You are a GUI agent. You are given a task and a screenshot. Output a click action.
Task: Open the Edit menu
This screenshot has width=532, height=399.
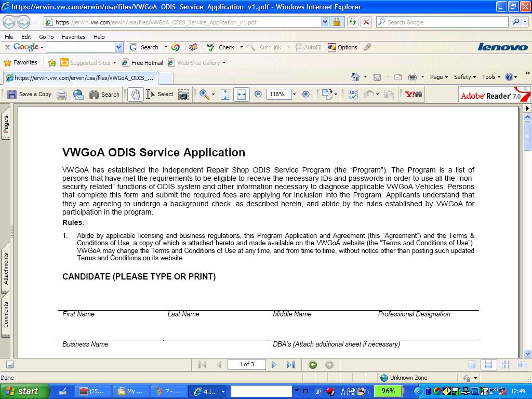point(26,37)
